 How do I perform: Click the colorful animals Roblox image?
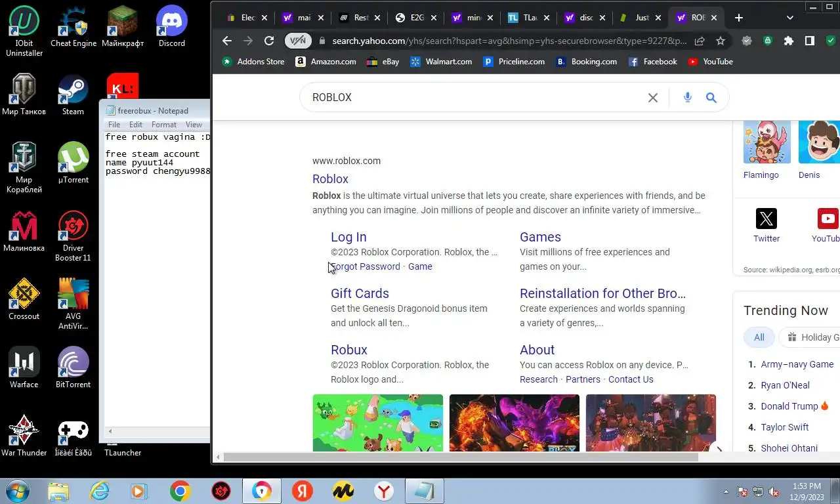[x=378, y=423]
